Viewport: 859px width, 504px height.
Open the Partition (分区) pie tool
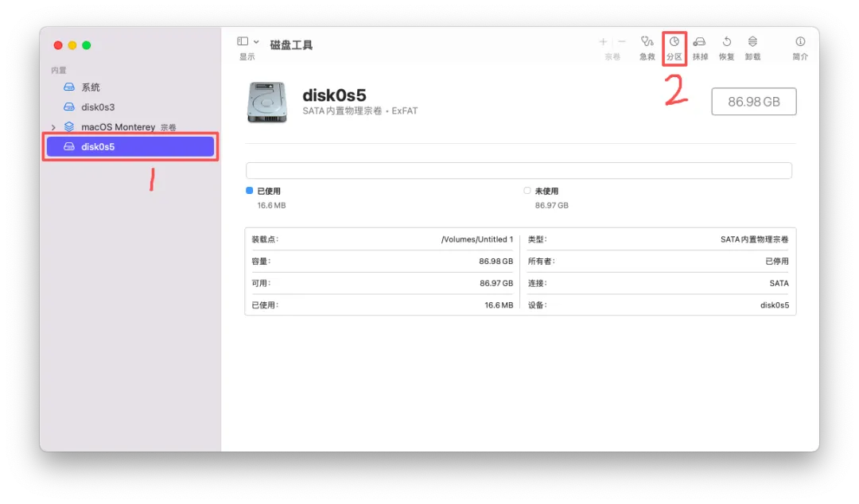[674, 41]
